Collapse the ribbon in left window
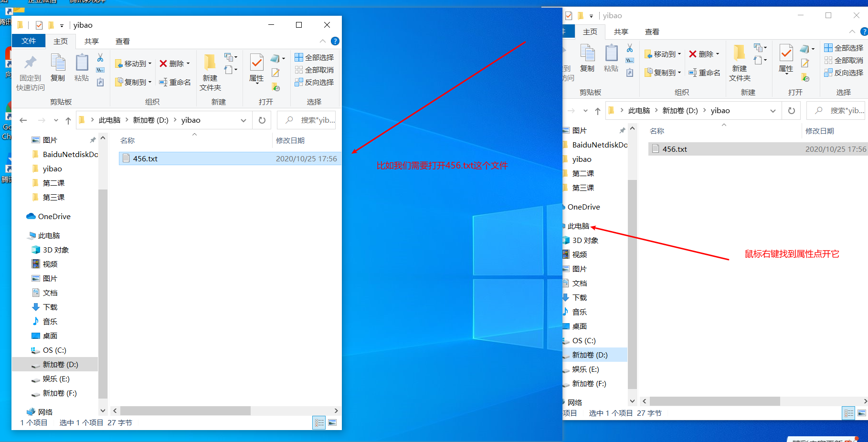868x442 pixels. (323, 41)
